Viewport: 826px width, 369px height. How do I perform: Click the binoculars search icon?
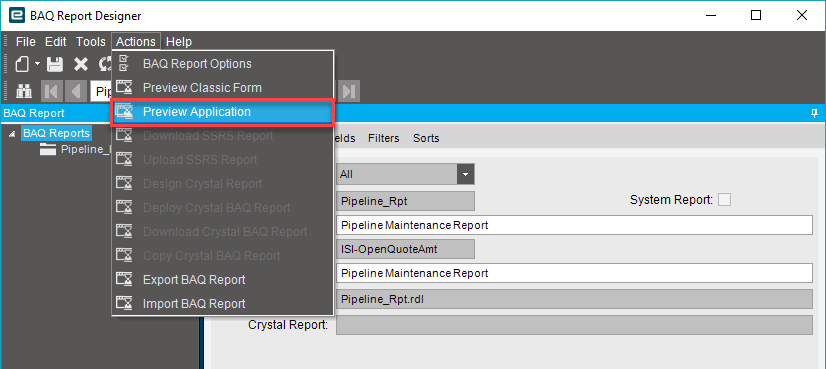[x=23, y=91]
